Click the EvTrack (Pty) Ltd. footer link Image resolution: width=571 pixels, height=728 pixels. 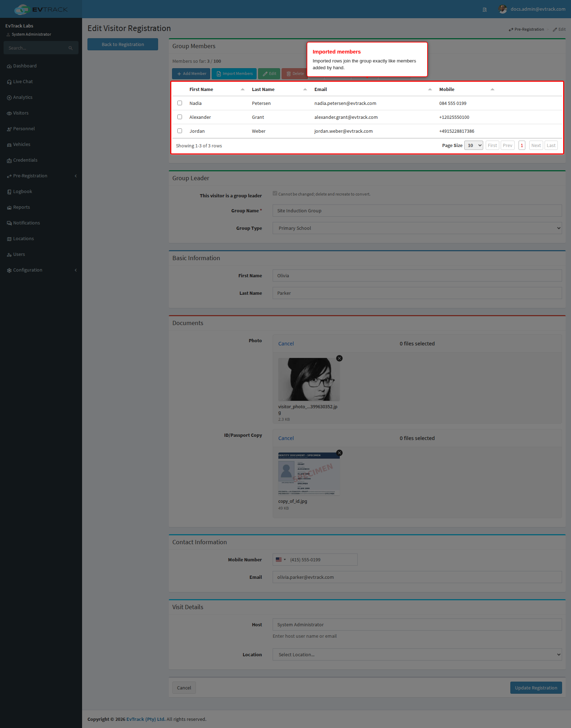[146, 719]
